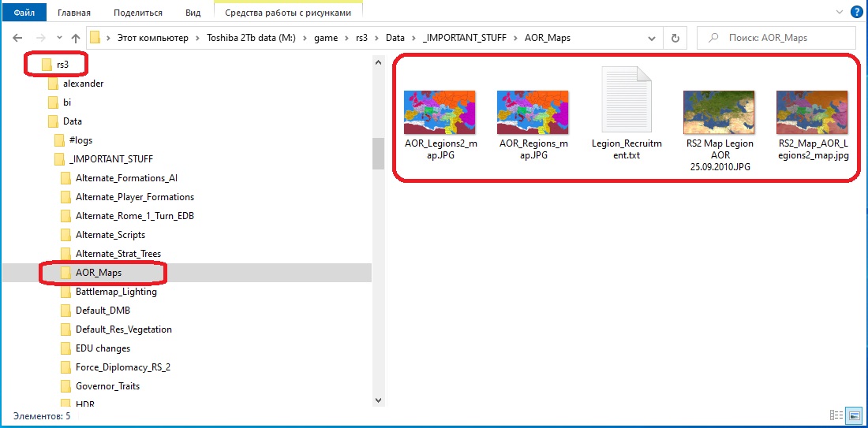Screen dimensions: 868x428
Task: Open the Поделиться ribbon tab
Action: (x=138, y=12)
